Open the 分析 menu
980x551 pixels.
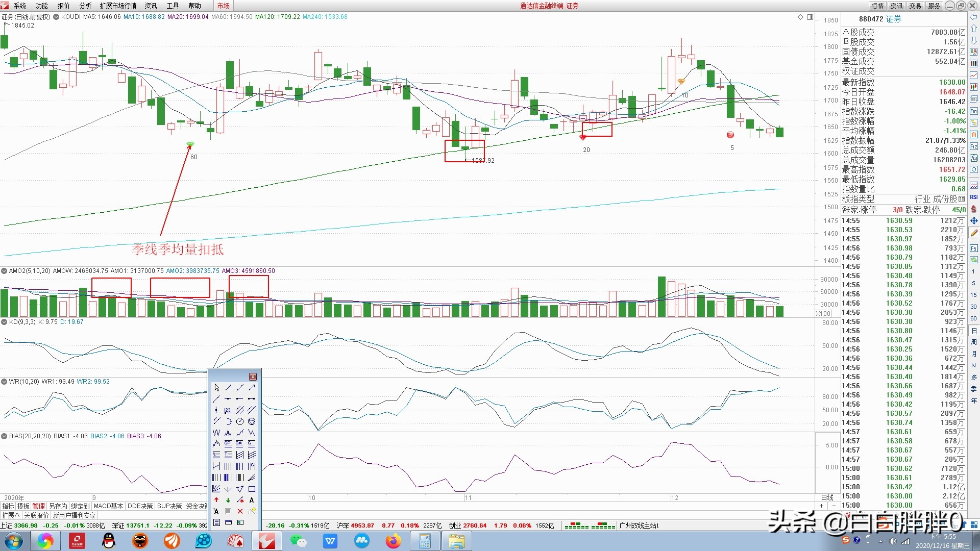click(85, 6)
